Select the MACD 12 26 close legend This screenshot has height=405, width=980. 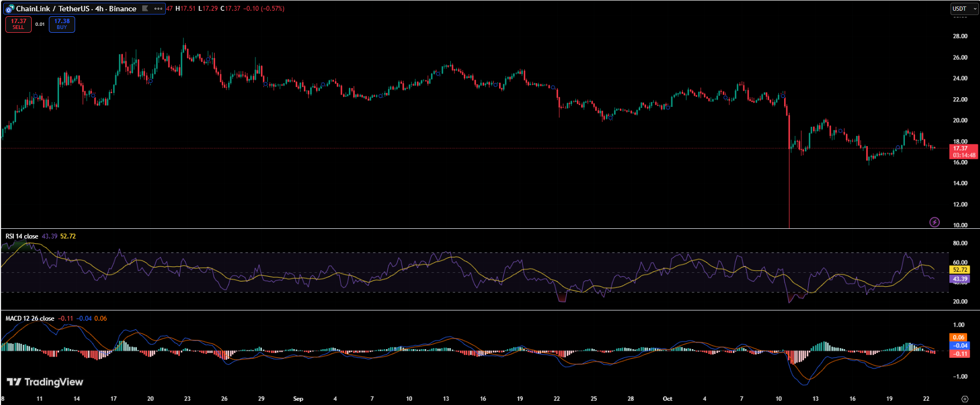click(30, 319)
